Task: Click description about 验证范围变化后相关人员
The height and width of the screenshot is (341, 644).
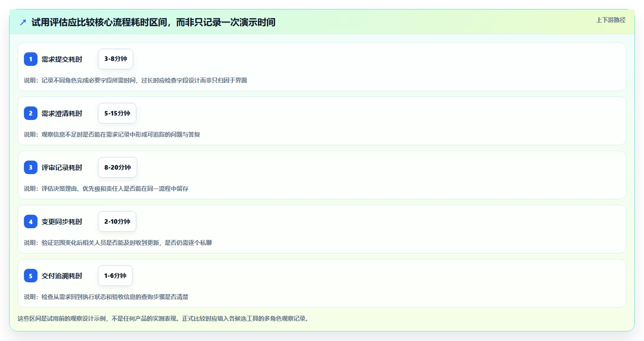Action: tap(118, 243)
